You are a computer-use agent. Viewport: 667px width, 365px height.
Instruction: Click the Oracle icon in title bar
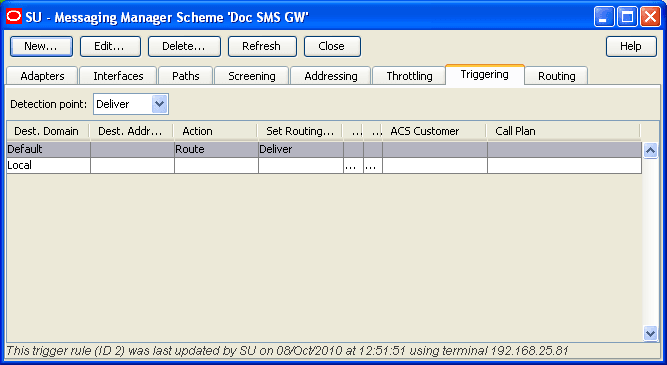click(14, 17)
